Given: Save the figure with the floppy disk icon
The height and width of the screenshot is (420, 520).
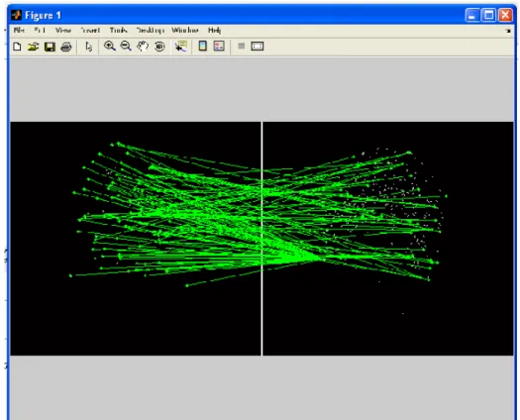Looking at the screenshot, I should 50,47.
